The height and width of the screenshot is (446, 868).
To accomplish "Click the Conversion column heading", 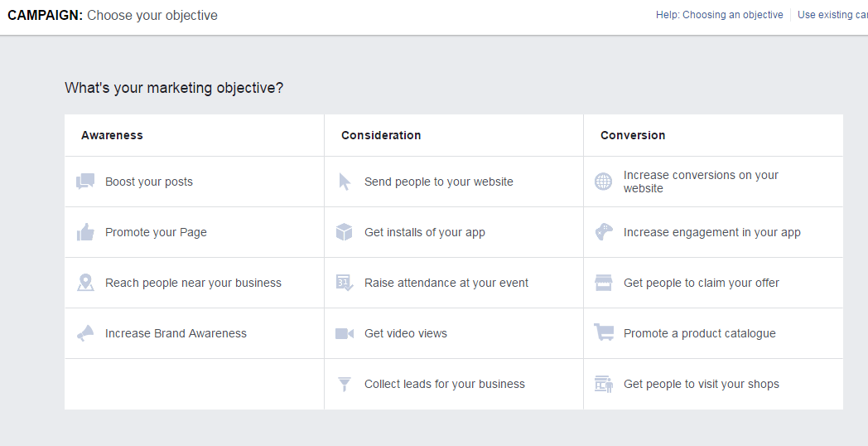I will coord(633,135).
